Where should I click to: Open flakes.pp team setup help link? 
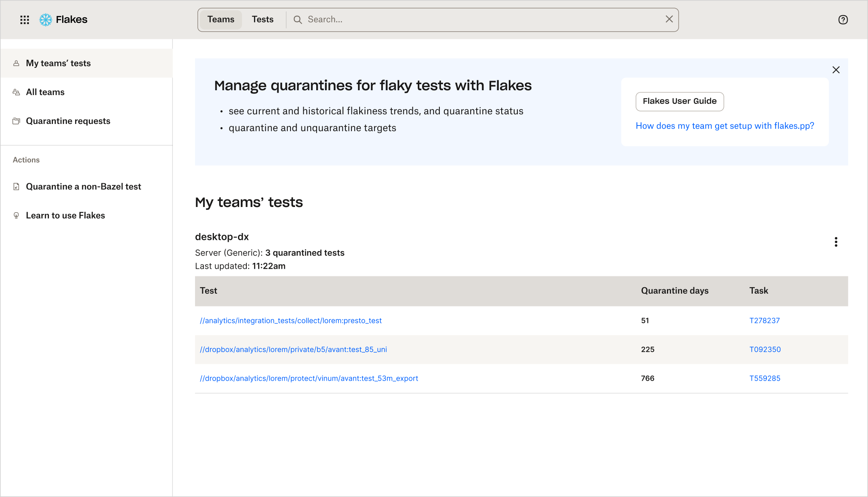[725, 126]
